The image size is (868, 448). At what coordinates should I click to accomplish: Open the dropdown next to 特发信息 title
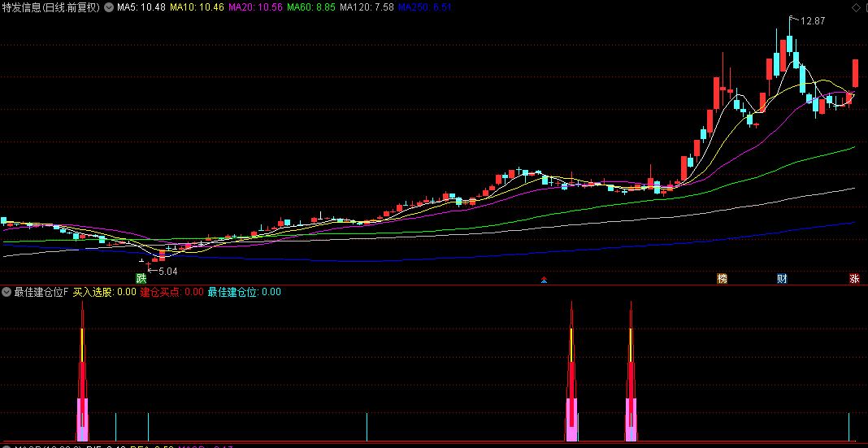107,7
